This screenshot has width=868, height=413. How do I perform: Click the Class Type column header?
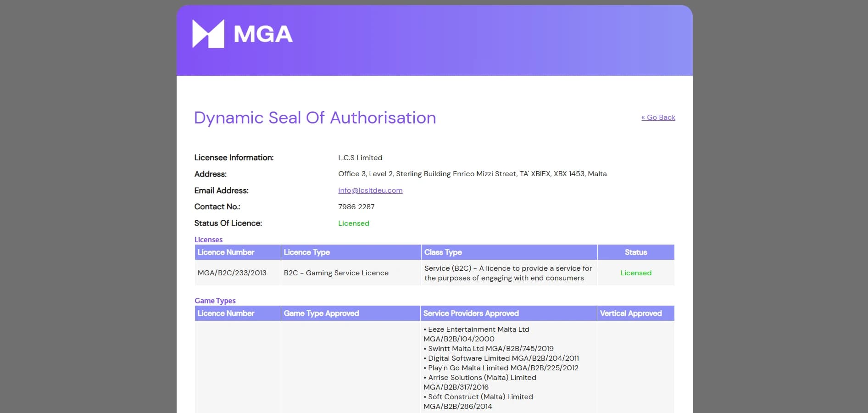click(x=443, y=252)
